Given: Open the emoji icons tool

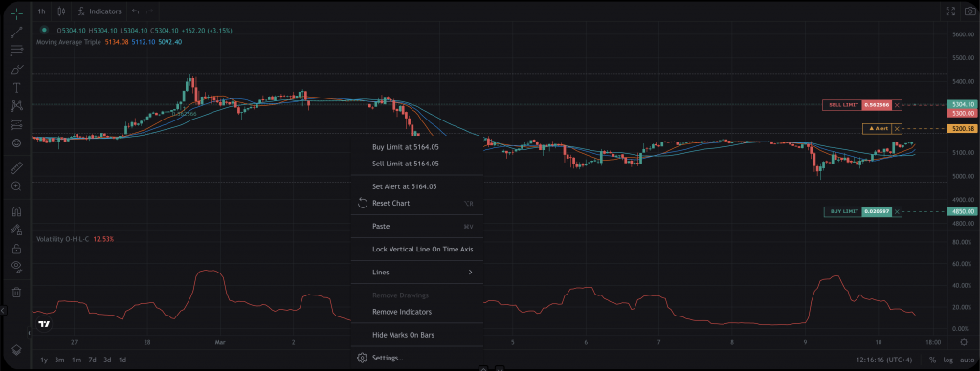Looking at the screenshot, I should click(17, 143).
